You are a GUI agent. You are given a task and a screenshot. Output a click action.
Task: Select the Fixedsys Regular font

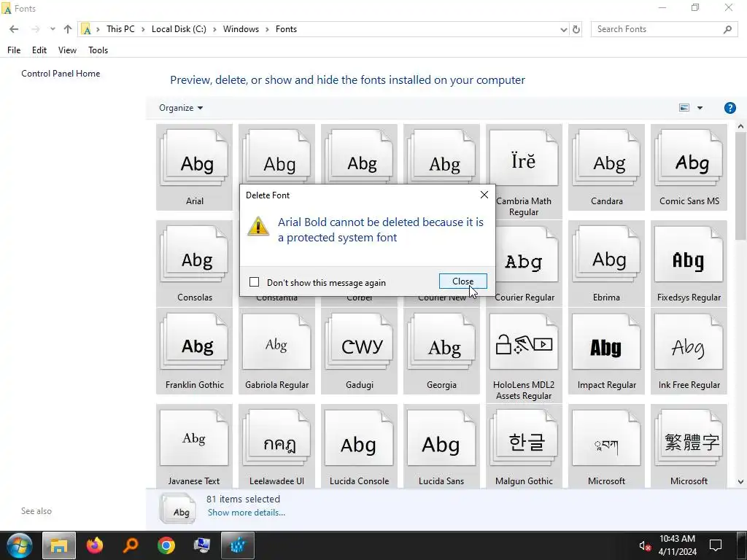(689, 263)
